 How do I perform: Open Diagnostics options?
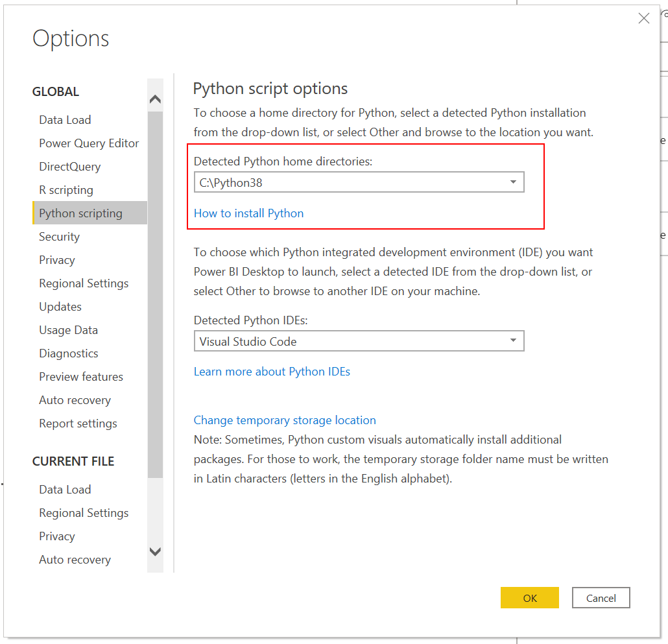pyautogui.click(x=69, y=353)
